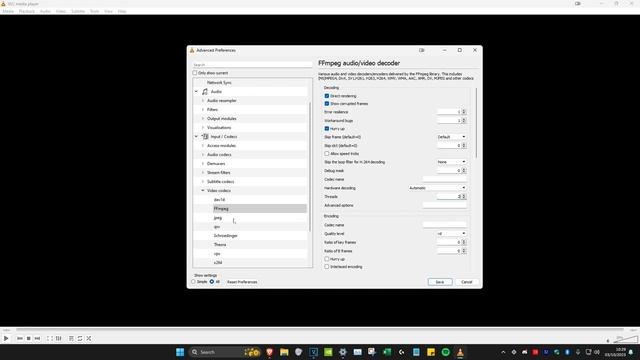The height and width of the screenshot is (360, 640).
Task: Enable Interlaced encoding
Action: coord(327,267)
